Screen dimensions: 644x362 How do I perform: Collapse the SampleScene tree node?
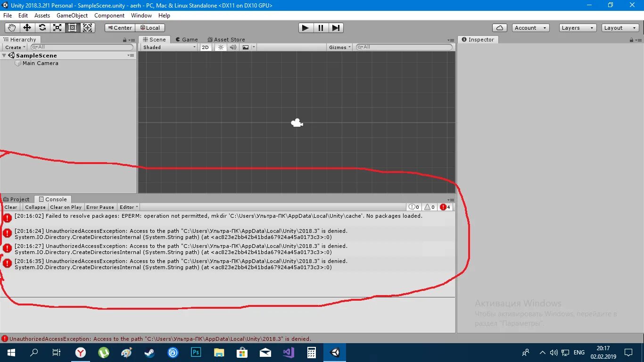4,56
